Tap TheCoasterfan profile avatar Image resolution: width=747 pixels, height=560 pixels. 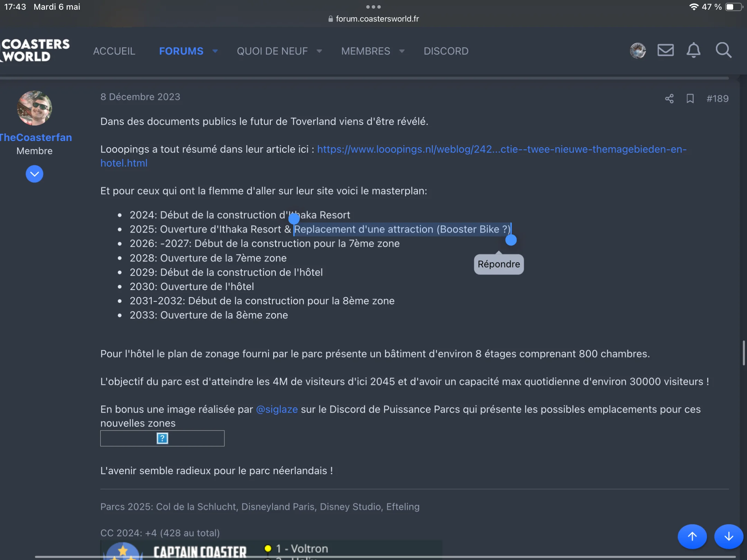[x=35, y=108]
